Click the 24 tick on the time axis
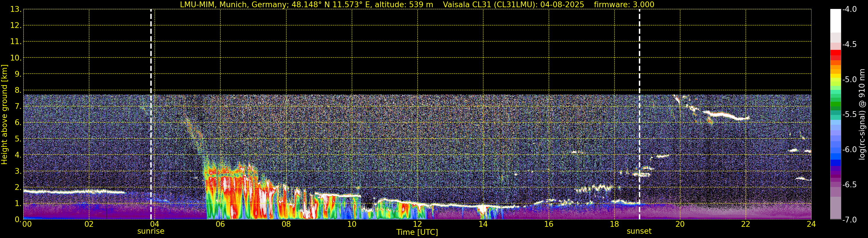Viewport: 868px width, 238px height. (811, 224)
